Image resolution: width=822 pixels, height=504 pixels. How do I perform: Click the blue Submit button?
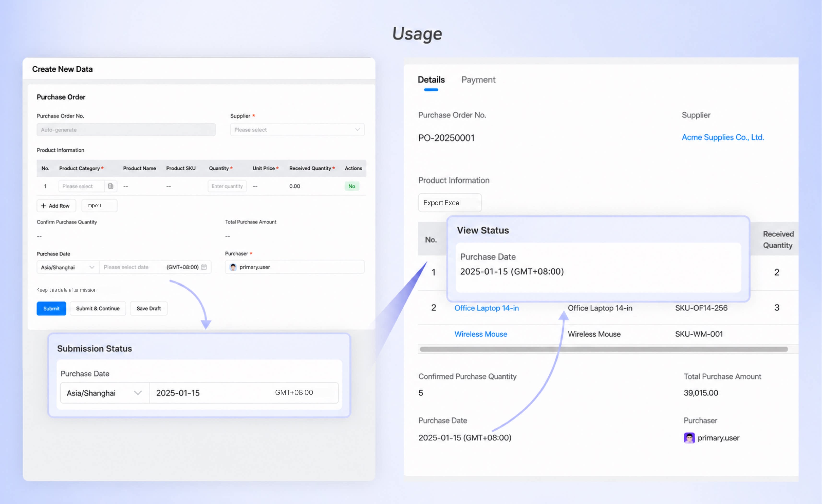point(51,308)
